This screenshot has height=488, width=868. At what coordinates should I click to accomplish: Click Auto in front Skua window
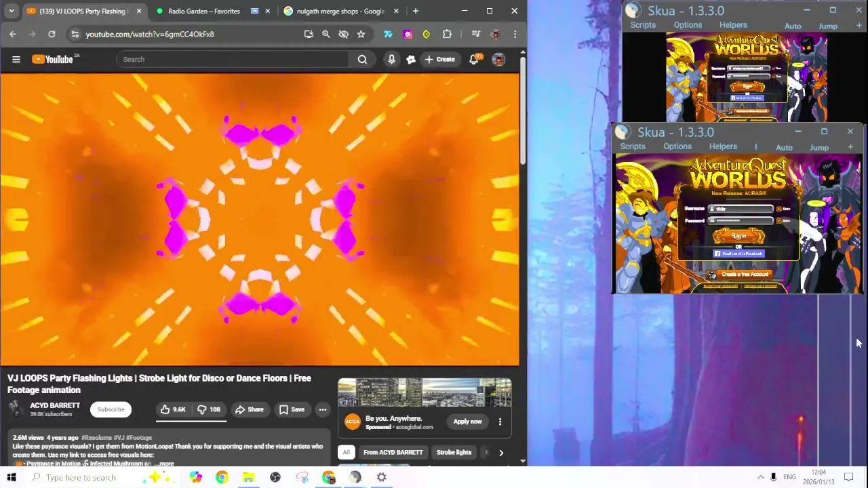click(784, 148)
